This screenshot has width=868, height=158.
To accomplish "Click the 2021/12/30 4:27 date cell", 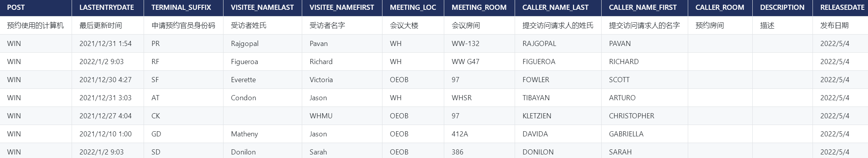I will (x=105, y=80).
